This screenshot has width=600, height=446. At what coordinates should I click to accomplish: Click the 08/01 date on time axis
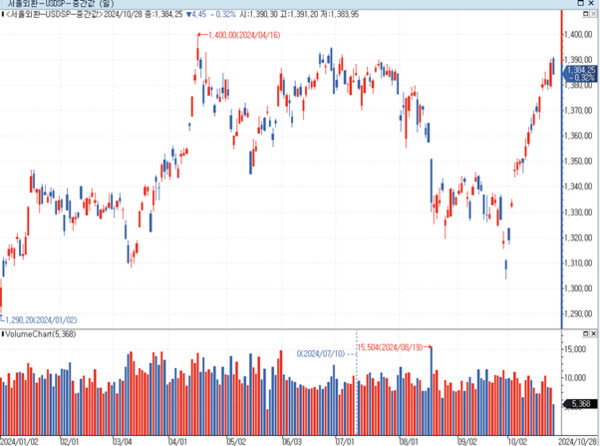[x=407, y=440]
